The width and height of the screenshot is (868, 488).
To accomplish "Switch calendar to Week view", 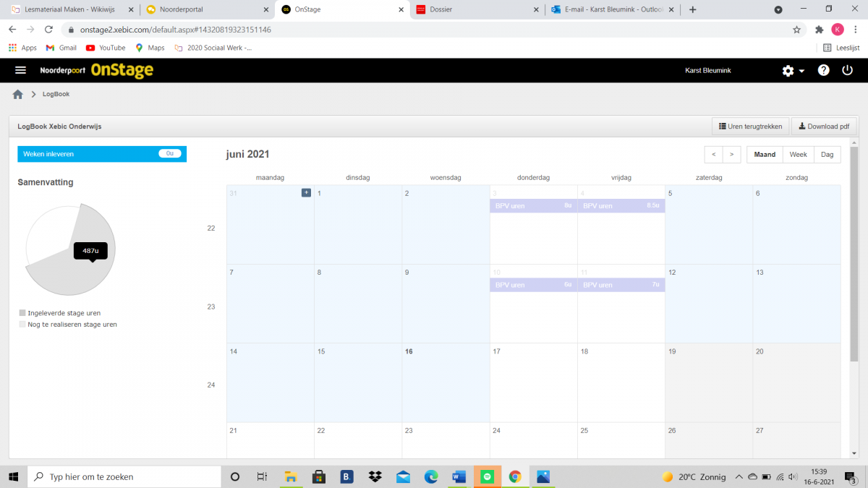I will pos(798,155).
